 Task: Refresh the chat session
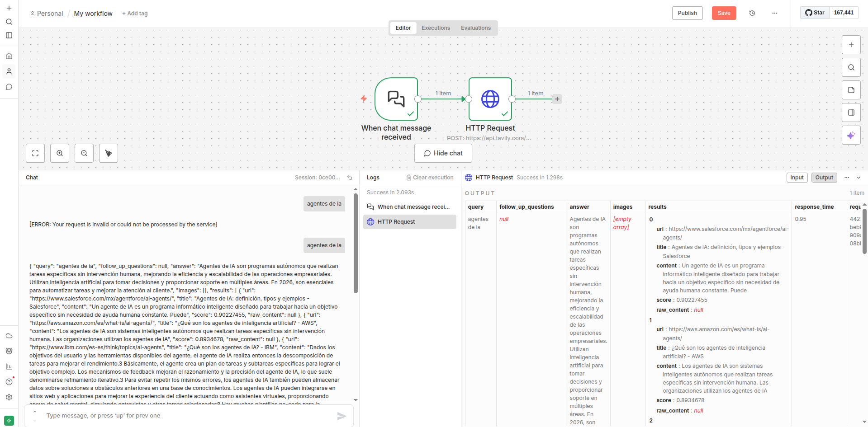[350, 178]
